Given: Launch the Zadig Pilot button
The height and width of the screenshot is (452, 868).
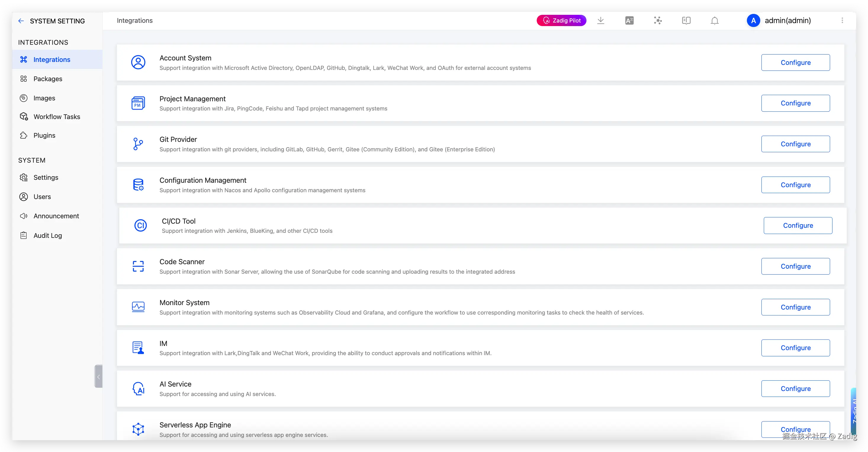Looking at the screenshot, I should (561, 20).
